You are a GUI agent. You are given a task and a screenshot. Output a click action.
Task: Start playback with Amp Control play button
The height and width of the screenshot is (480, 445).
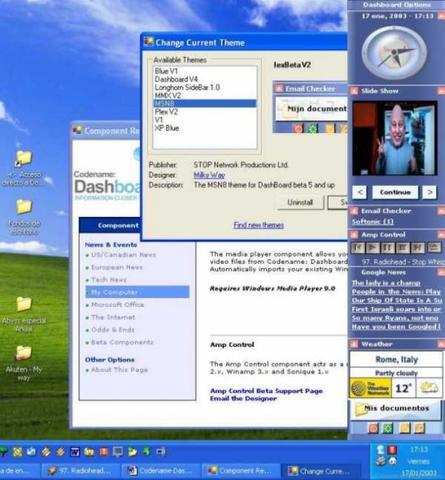point(372,248)
